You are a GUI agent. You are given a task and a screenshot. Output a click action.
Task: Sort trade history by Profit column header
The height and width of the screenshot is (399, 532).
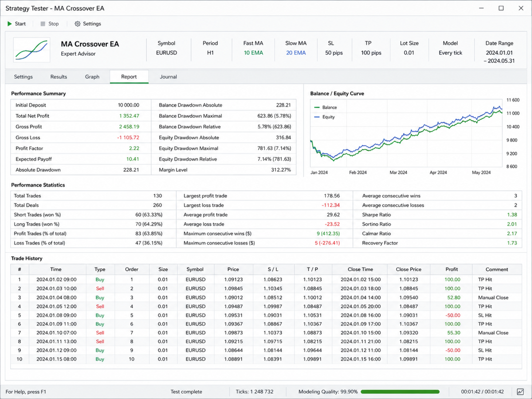click(451, 269)
